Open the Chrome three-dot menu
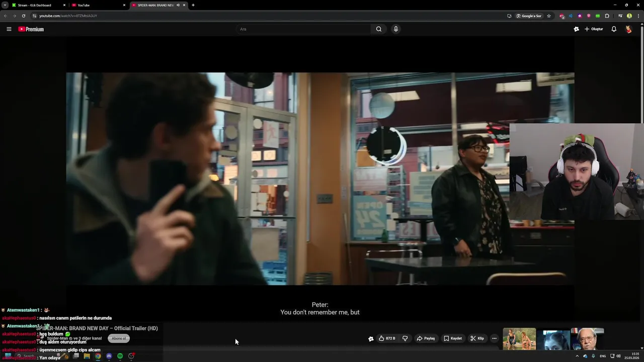This screenshot has width=644, height=362. point(638,16)
